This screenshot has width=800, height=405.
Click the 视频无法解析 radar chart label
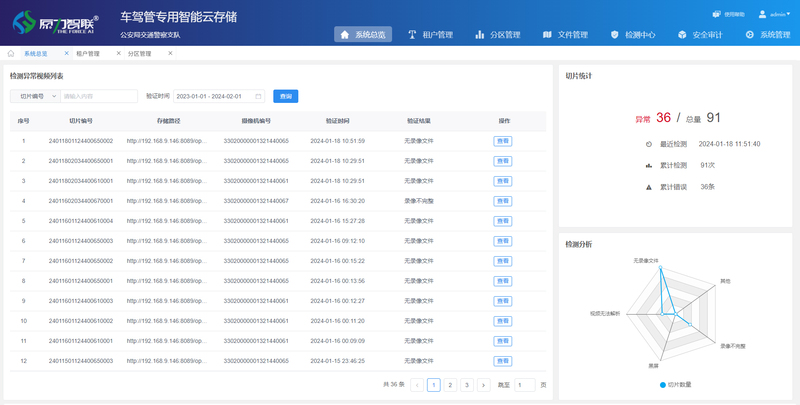(x=605, y=313)
